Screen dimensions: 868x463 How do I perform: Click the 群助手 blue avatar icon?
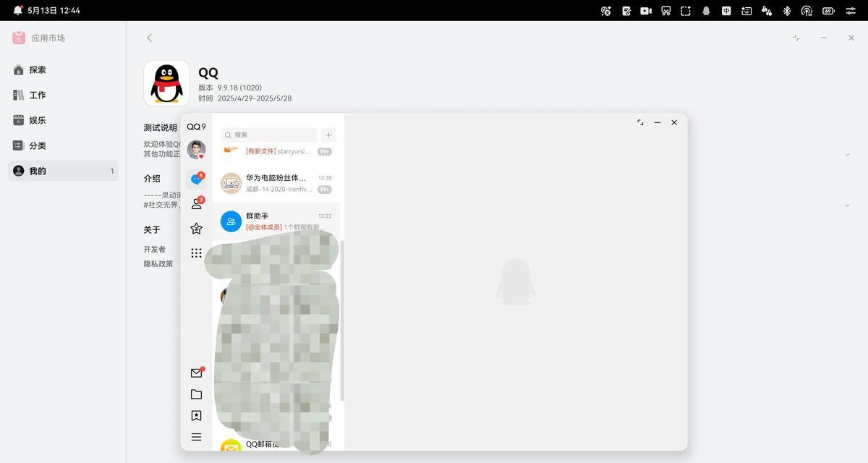tap(231, 221)
